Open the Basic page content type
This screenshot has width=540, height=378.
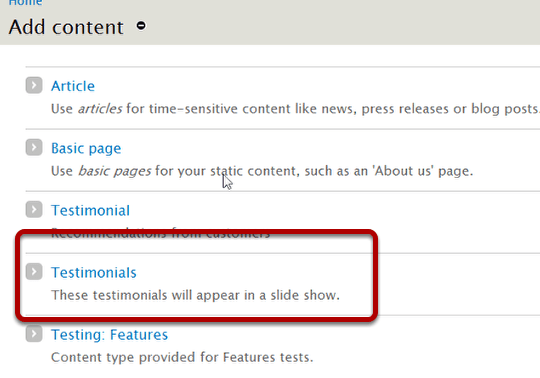[x=86, y=149]
